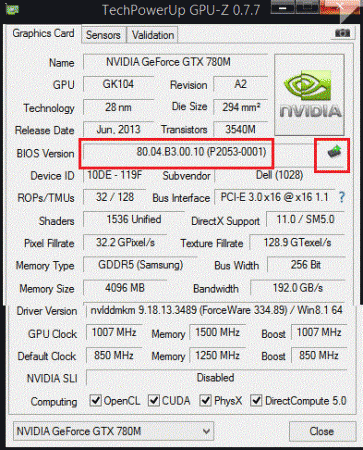Click Memory Size value 4096 MB
Image resolution: width=363 pixels, height=450 pixels.
coord(125,288)
